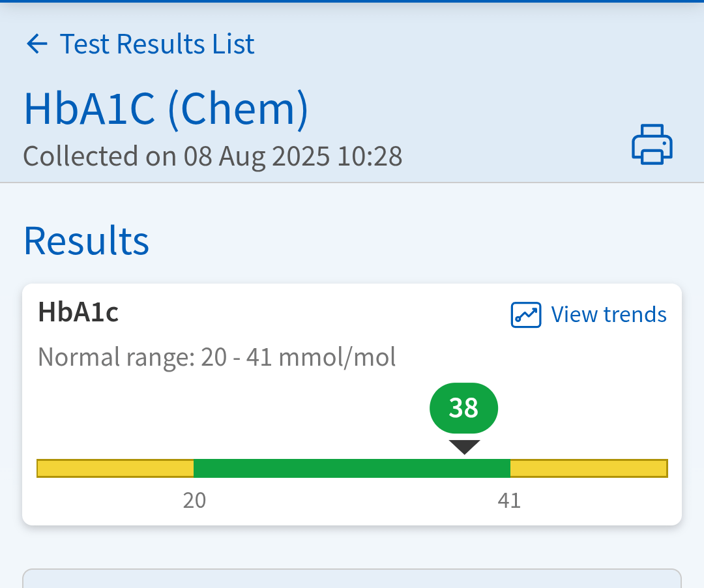This screenshot has width=704, height=588.
Task: Click the View trends chart icon
Action: click(x=525, y=315)
